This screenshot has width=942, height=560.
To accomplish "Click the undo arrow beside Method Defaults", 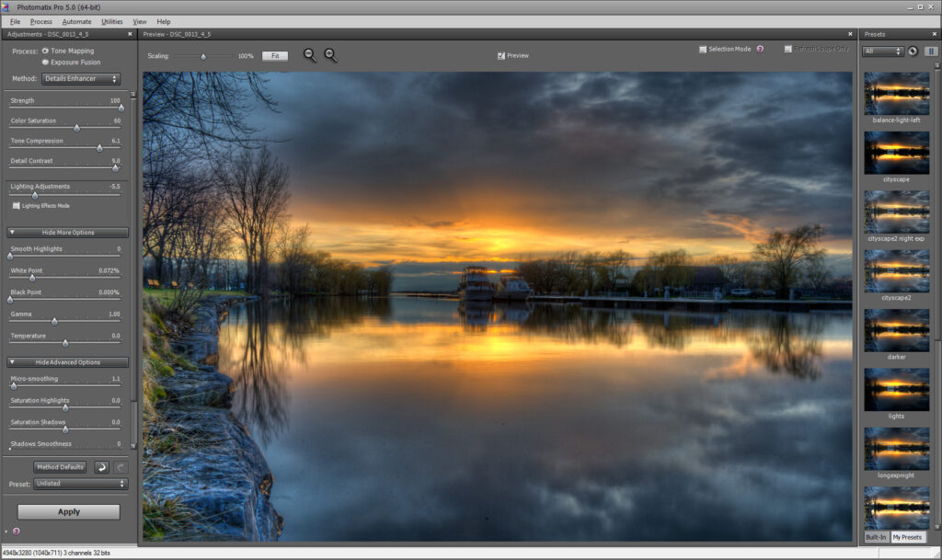I will pos(102,467).
